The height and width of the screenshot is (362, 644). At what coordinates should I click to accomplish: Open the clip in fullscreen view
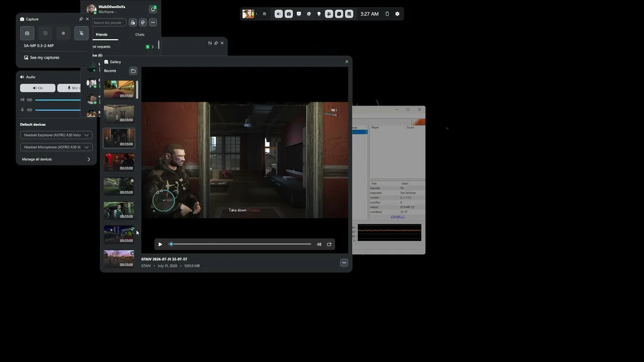point(329,244)
